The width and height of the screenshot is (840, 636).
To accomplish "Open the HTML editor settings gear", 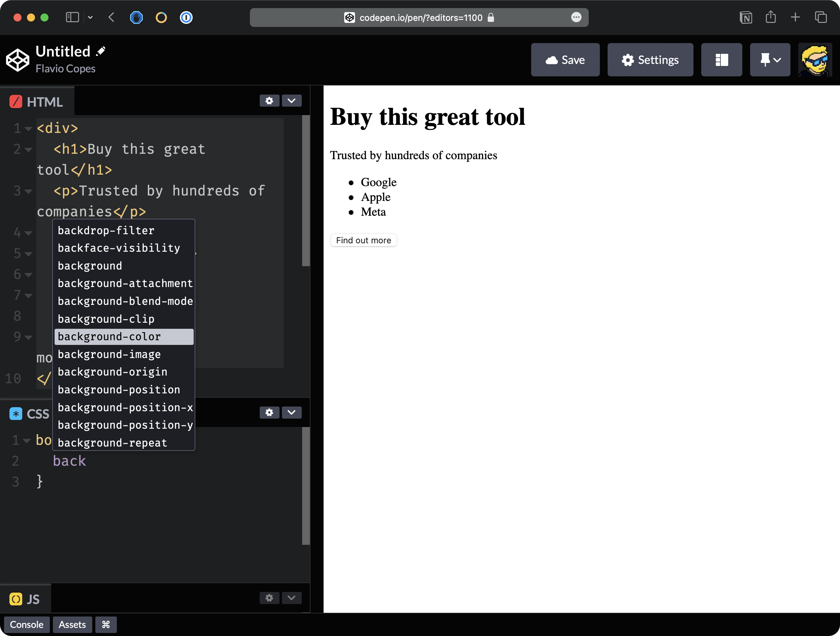I will coord(269,101).
